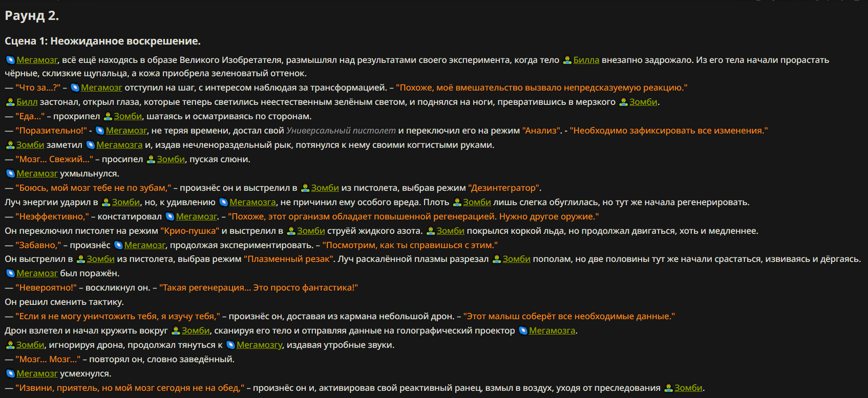
Task: Open Зомби link after "уходя от преследования"
Action: (688, 388)
